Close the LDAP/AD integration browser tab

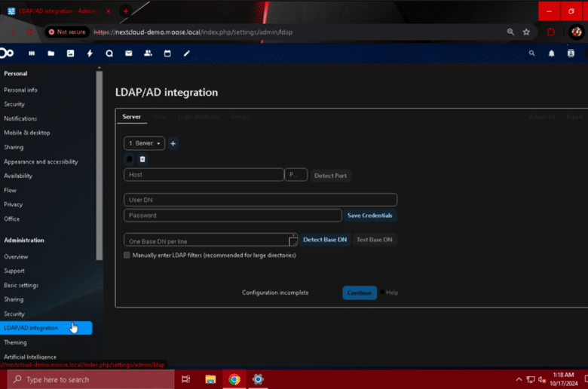click(x=108, y=11)
